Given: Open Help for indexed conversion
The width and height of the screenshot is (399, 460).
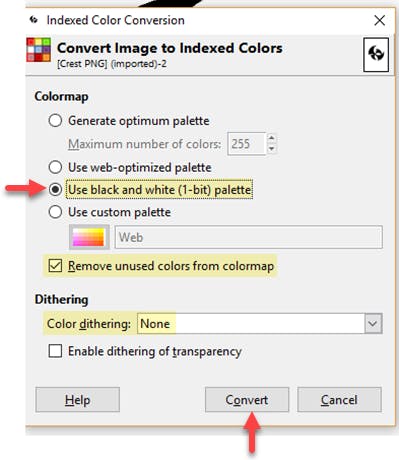Looking at the screenshot, I should (77, 399).
